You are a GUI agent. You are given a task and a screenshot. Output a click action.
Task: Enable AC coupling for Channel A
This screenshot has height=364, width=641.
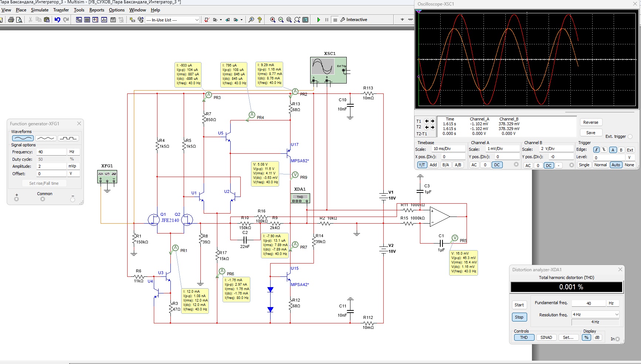coord(474,165)
